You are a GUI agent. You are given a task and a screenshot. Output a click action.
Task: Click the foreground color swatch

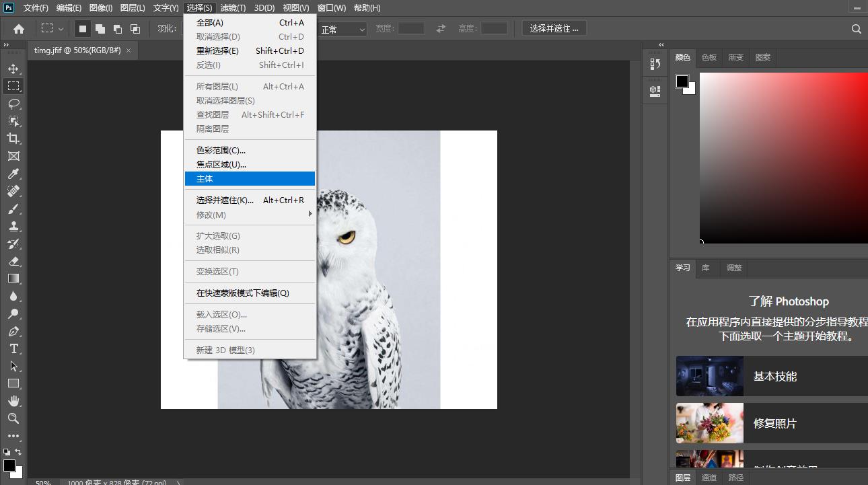[x=10, y=465]
